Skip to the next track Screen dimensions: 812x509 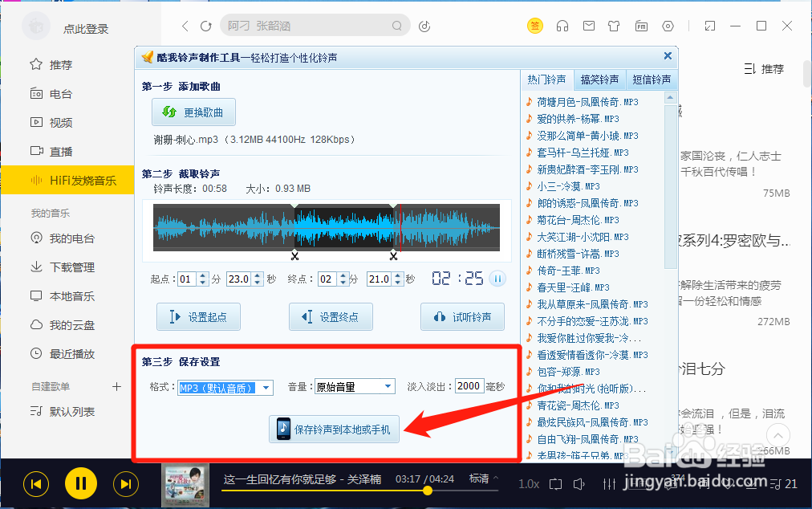coord(126,484)
